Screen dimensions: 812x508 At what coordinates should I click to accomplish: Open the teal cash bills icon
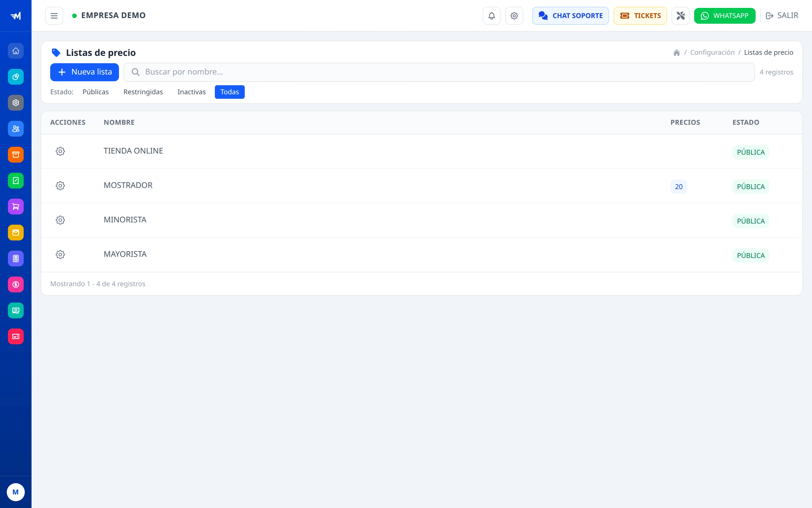(16, 310)
